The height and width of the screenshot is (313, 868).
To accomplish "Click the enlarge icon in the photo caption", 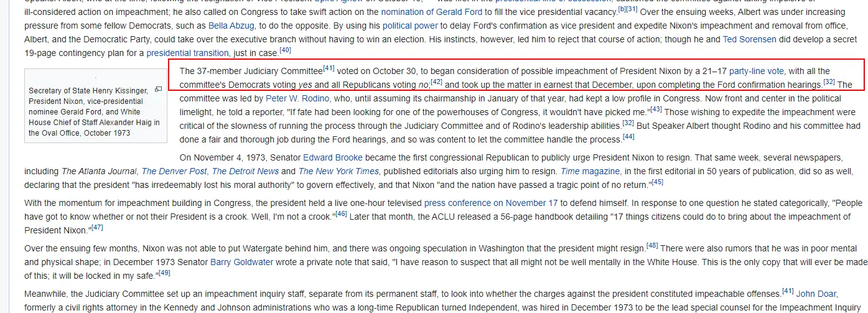I will click(x=158, y=90).
